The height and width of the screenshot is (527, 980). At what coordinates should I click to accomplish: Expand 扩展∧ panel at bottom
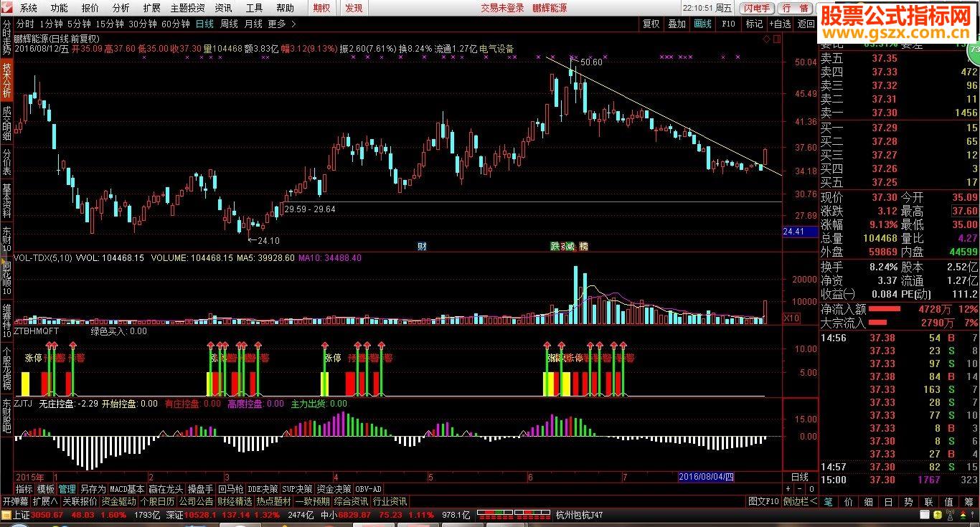pyautogui.click(x=44, y=502)
